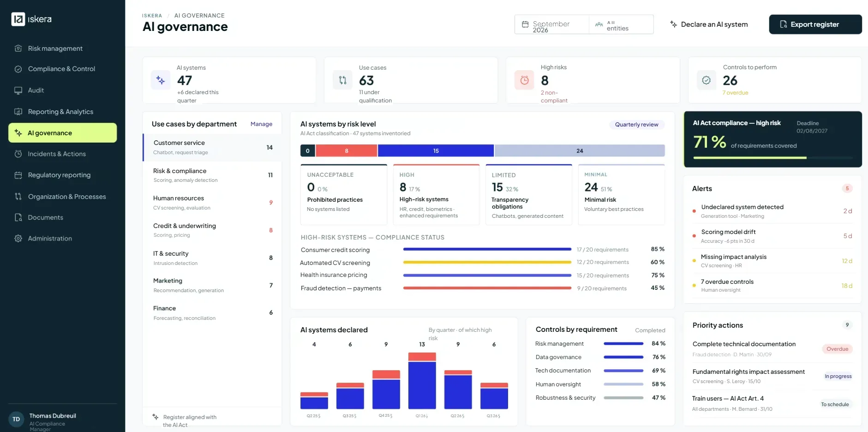Viewport: 868px width, 432px height.
Task: Click the Quarterly review badge
Action: (637, 125)
